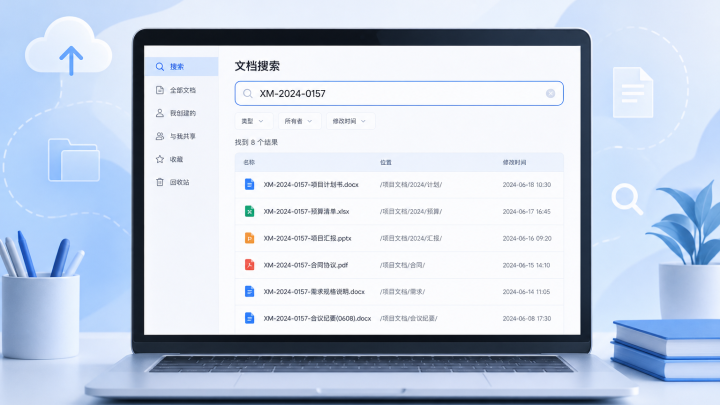Viewport: 720px width, 405px height.
Task: Select 搜索 in the sidebar
Action: point(181,67)
